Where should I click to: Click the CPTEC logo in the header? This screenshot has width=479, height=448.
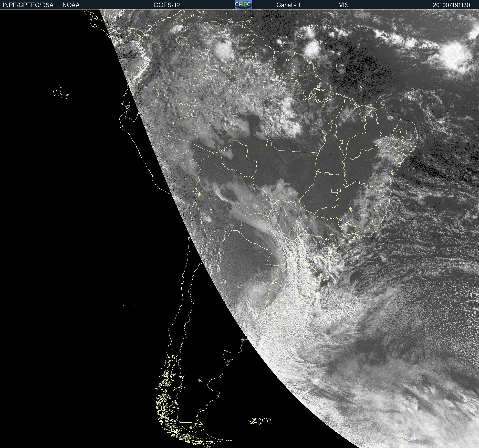(243, 5)
